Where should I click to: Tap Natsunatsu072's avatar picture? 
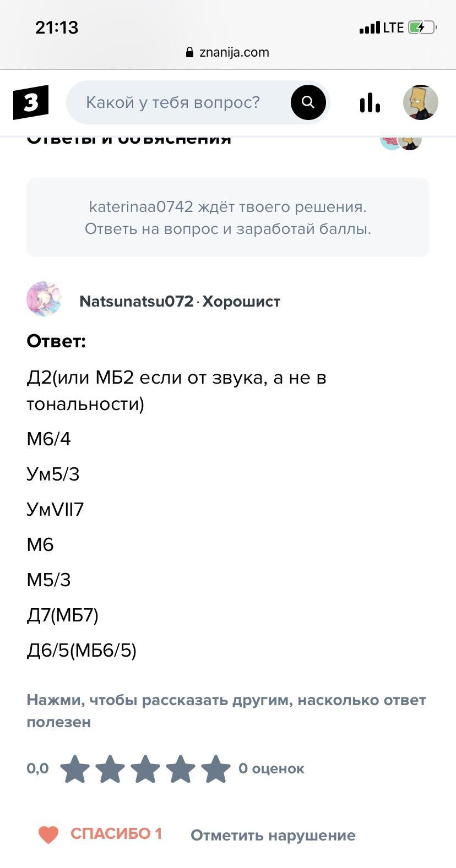pyautogui.click(x=44, y=299)
